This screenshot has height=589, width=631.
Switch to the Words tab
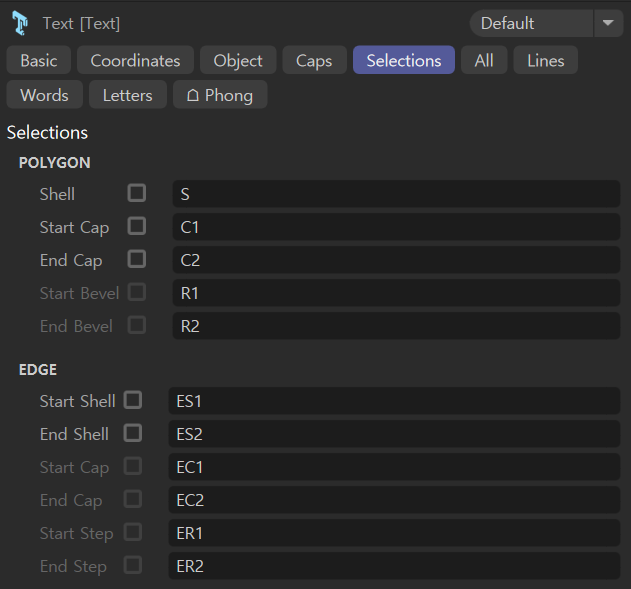(x=44, y=95)
